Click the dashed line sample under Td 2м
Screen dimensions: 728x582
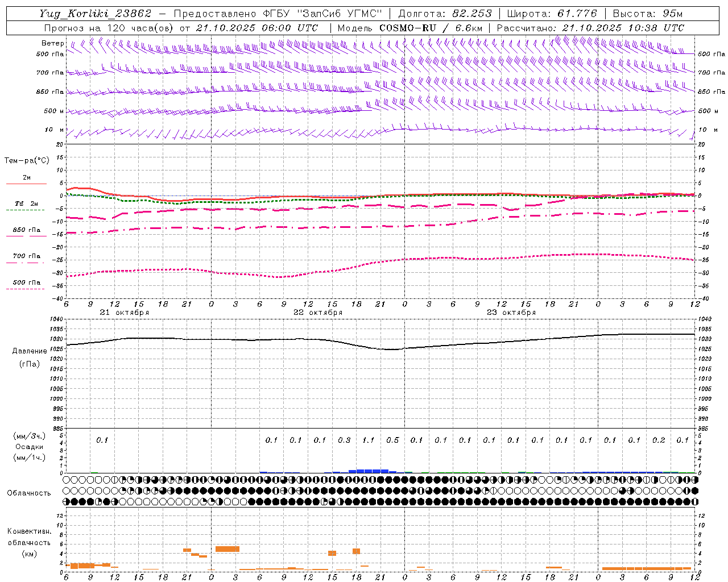tap(25, 210)
